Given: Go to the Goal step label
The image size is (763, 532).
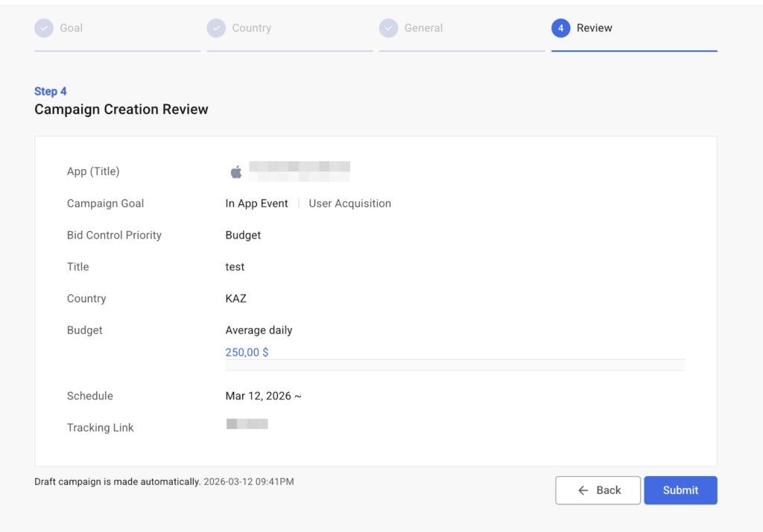Looking at the screenshot, I should pyautogui.click(x=72, y=28).
